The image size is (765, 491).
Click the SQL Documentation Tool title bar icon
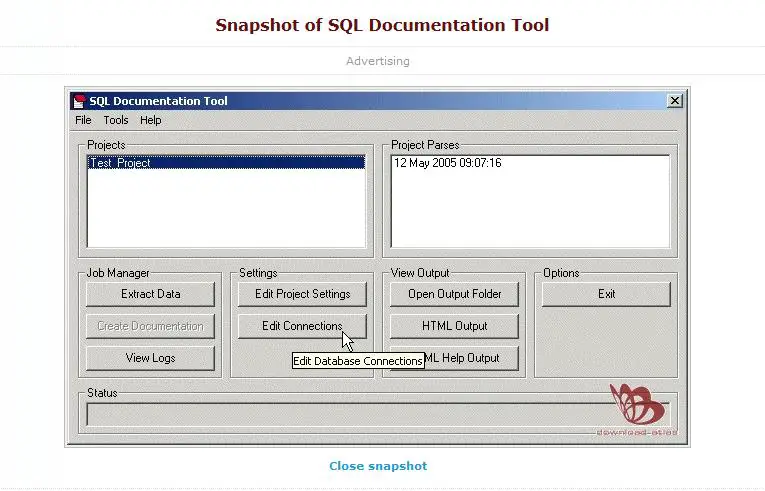click(79, 101)
